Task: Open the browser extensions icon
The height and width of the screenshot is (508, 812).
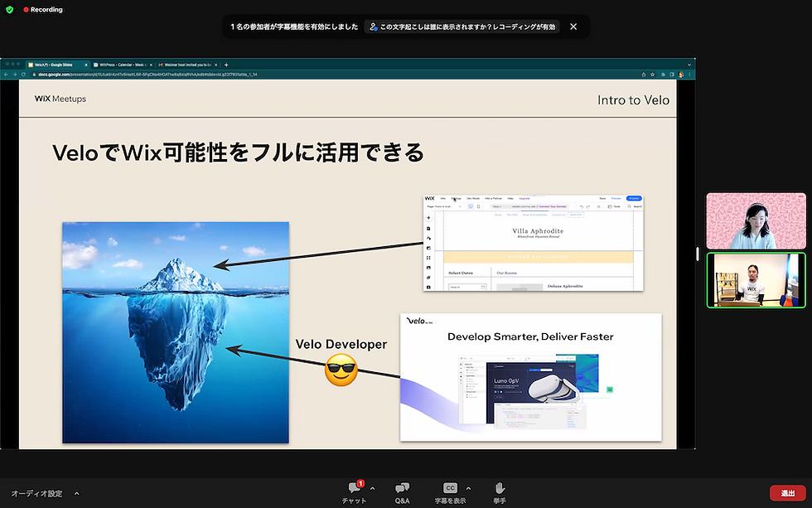Action: pyautogui.click(x=663, y=75)
